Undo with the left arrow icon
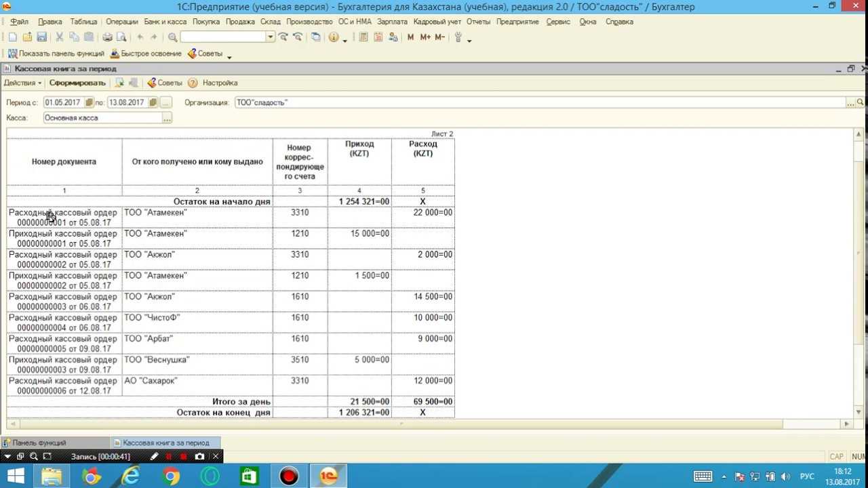This screenshot has width=868, height=488. coord(140,37)
